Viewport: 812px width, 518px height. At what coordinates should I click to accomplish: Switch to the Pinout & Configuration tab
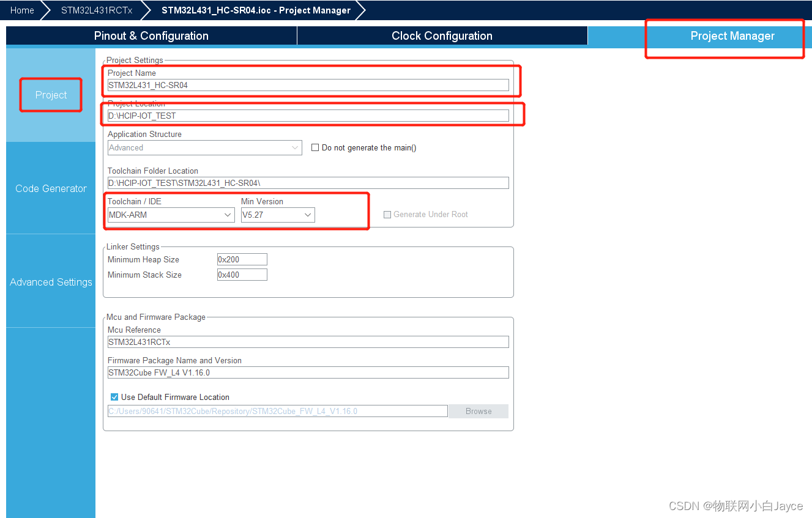pyautogui.click(x=151, y=36)
